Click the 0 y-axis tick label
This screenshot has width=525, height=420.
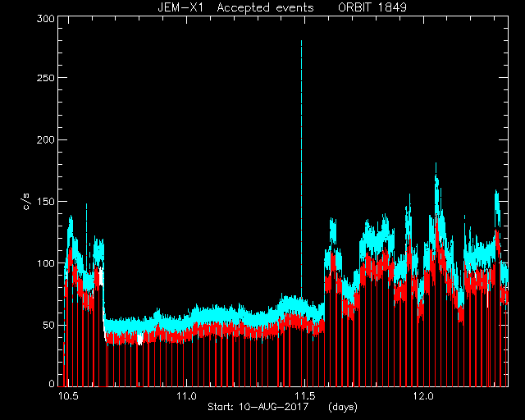point(52,383)
